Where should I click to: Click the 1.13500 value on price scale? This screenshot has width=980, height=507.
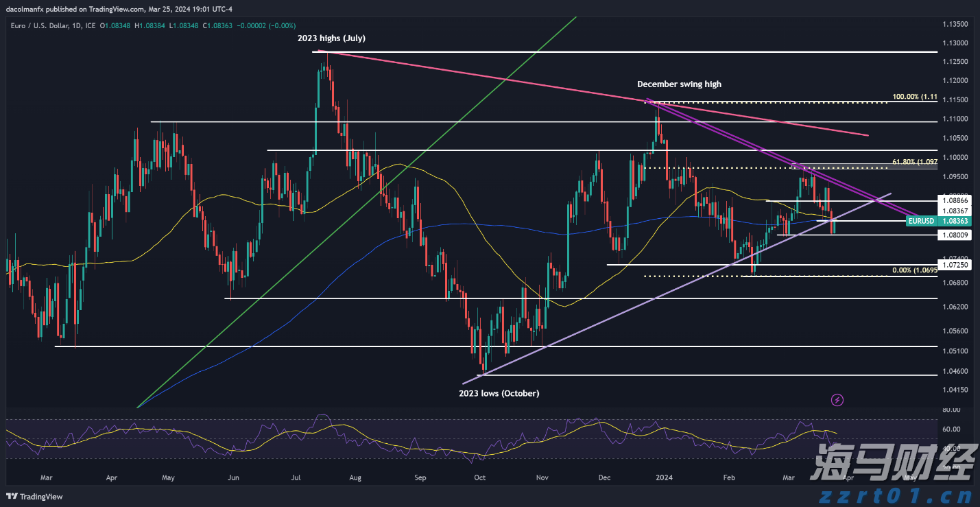click(955, 24)
